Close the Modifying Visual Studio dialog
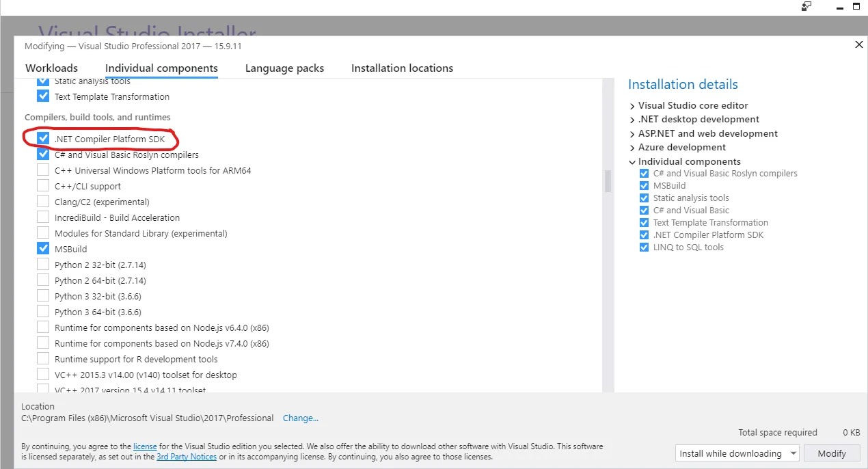The height and width of the screenshot is (469, 868). [859, 44]
